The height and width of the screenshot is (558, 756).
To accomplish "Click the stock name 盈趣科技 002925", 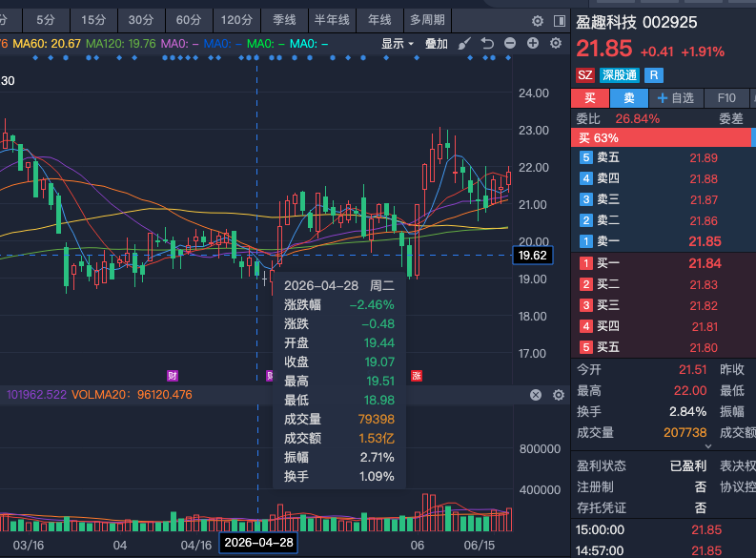I will pos(637,22).
